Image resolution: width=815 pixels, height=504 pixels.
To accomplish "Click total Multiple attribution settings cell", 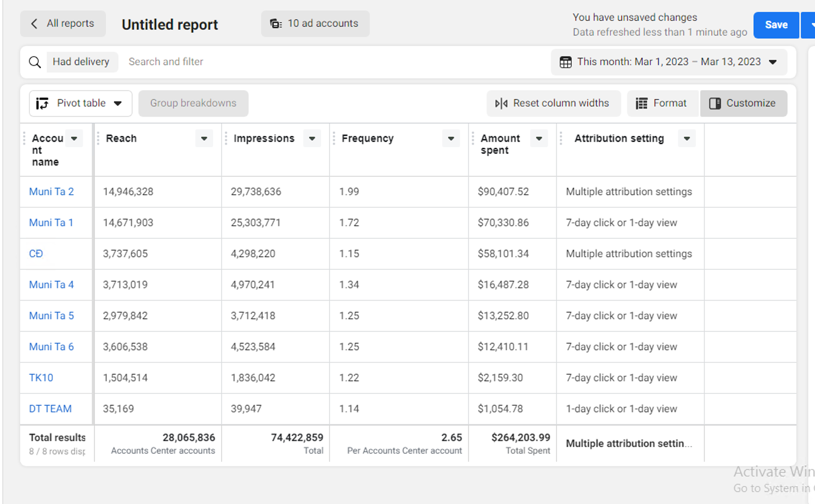I will point(629,444).
